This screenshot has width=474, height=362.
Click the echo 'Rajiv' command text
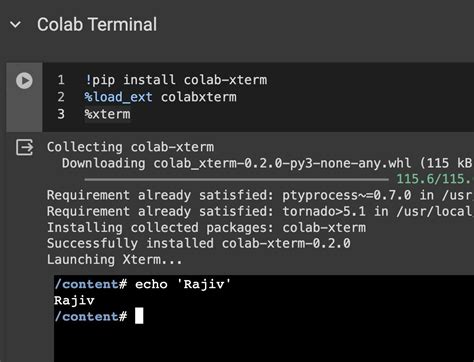point(183,284)
